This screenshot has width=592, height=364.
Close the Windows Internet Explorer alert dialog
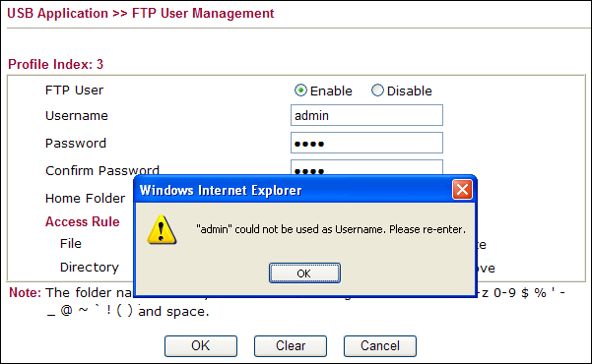coord(462,189)
